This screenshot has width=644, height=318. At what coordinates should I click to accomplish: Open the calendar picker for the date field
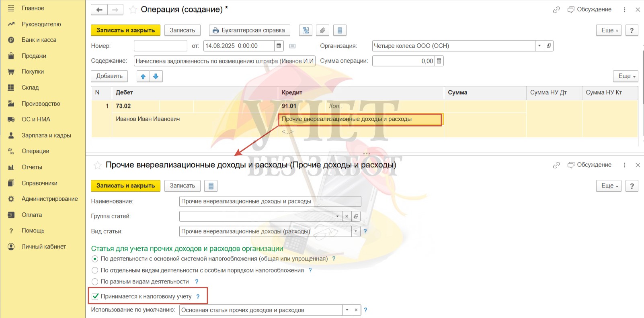pos(279,46)
